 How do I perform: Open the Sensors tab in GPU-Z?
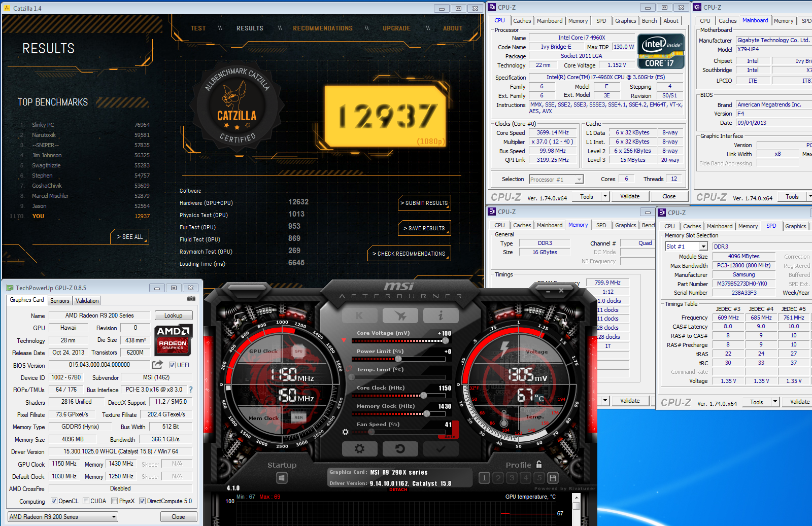coord(60,301)
